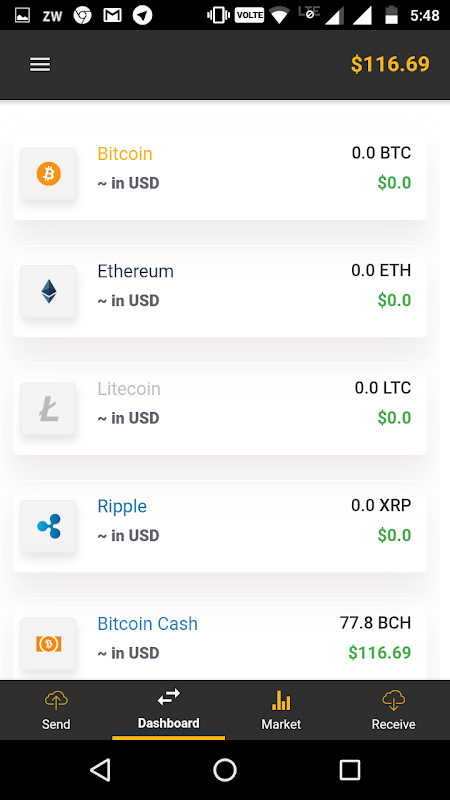450x800 pixels.
Task: Open the Bitcoin wallet name link
Action: 125,154
